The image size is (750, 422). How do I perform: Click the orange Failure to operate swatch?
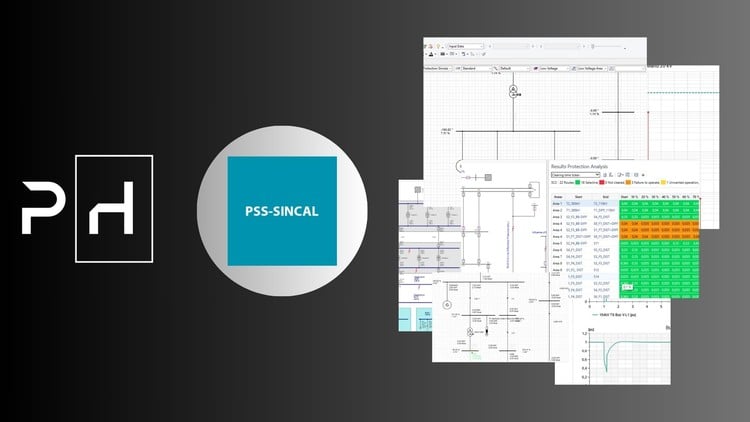pyautogui.click(x=628, y=182)
